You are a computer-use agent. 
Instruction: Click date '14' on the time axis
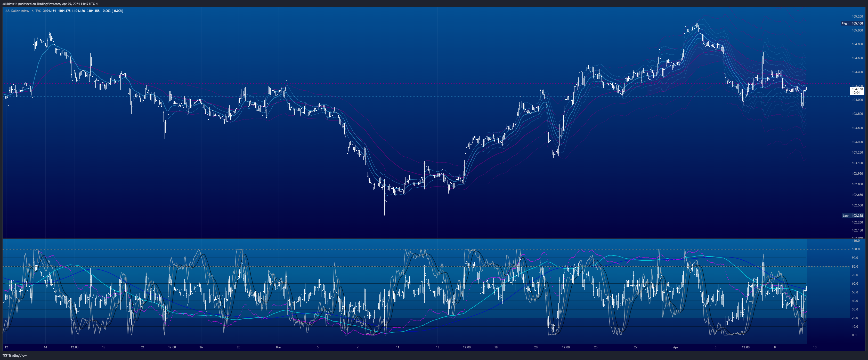(45, 347)
